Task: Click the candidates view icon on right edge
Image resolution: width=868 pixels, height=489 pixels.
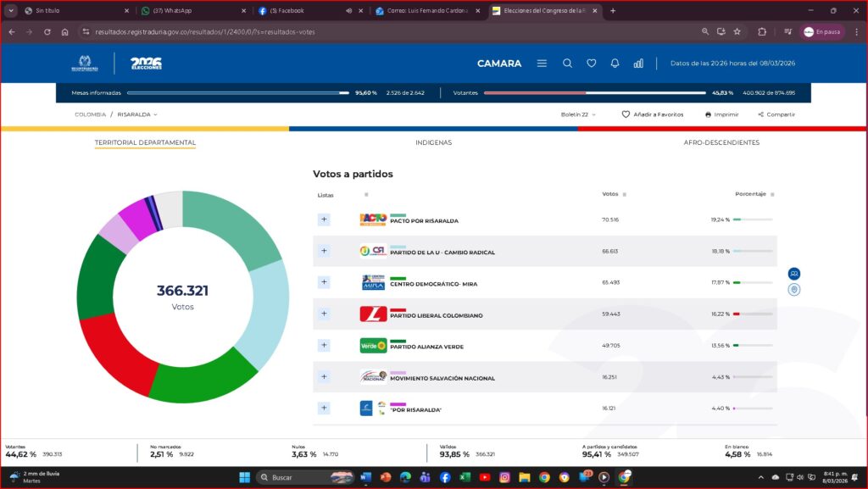Action: pyautogui.click(x=794, y=274)
